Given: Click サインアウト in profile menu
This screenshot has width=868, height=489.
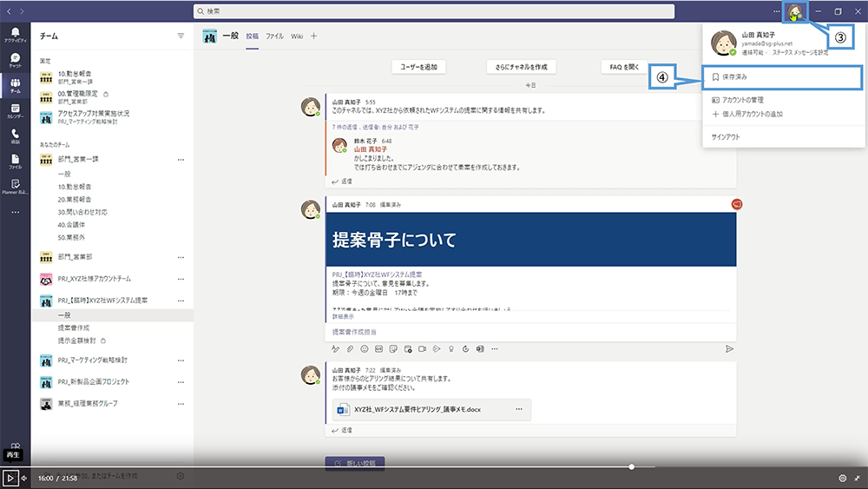Looking at the screenshot, I should click(726, 137).
